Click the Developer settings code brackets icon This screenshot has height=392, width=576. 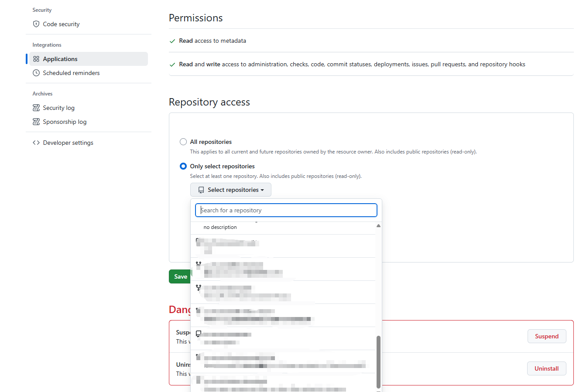click(x=36, y=143)
